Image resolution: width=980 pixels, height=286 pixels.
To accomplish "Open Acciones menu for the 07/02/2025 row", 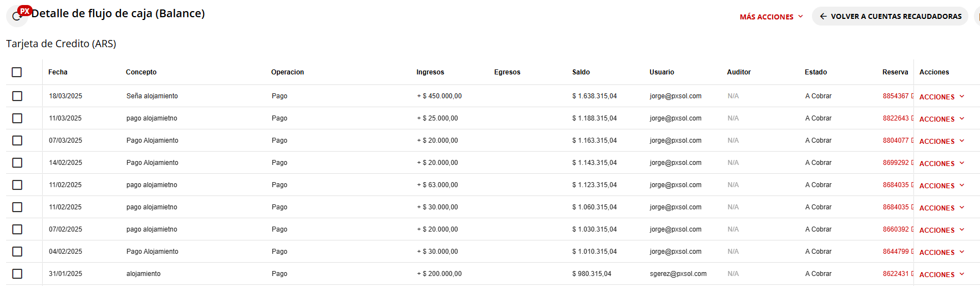I will (941, 230).
